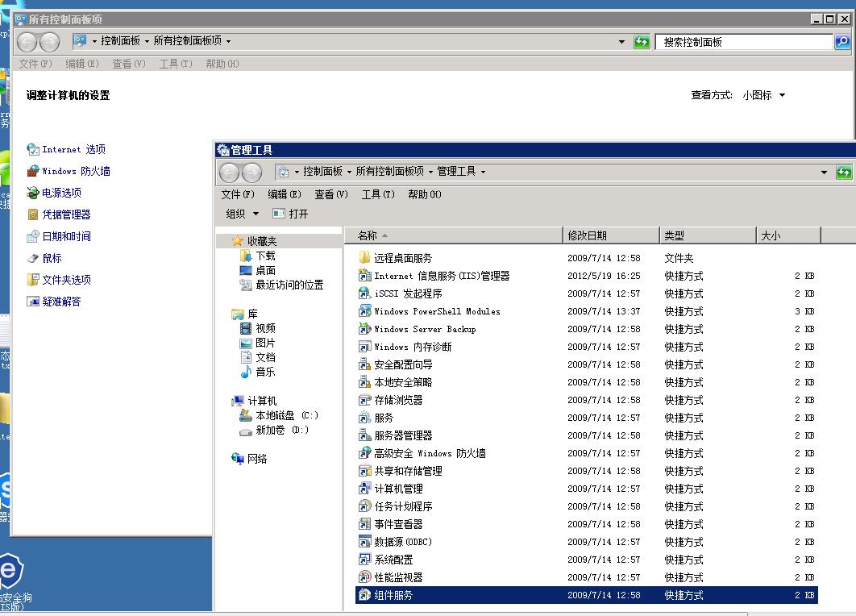
Task: Click refresh icon beside 管理工具 address bar
Action: tap(844, 172)
